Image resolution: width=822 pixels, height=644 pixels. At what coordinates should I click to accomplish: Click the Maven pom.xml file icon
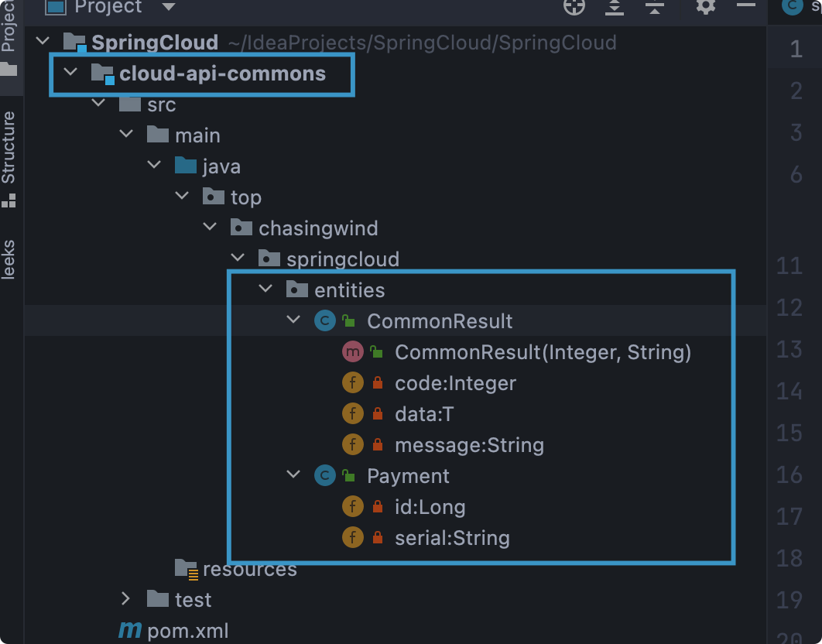[x=130, y=631]
